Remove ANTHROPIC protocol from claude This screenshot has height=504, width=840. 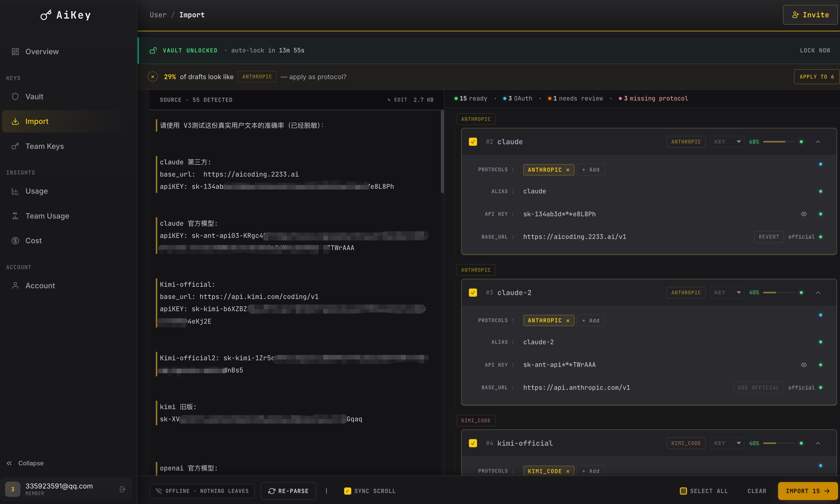point(567,170)
